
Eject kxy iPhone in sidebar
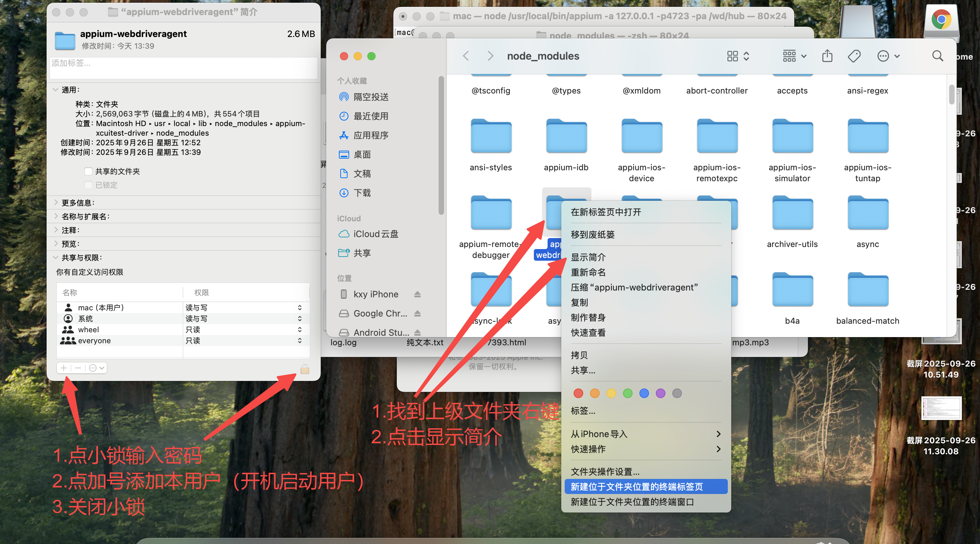417,294
